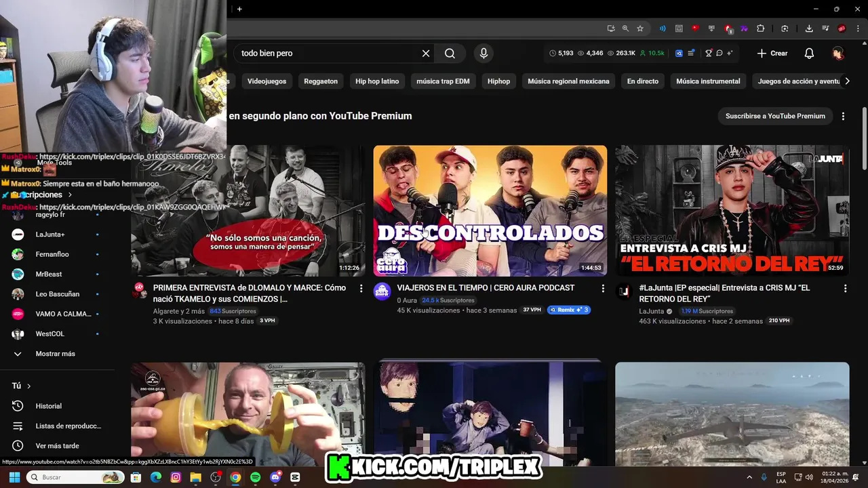The image size is (868, 488).
Task: Click the vidIQ blue logo icon
Action: tap(679, 53)
